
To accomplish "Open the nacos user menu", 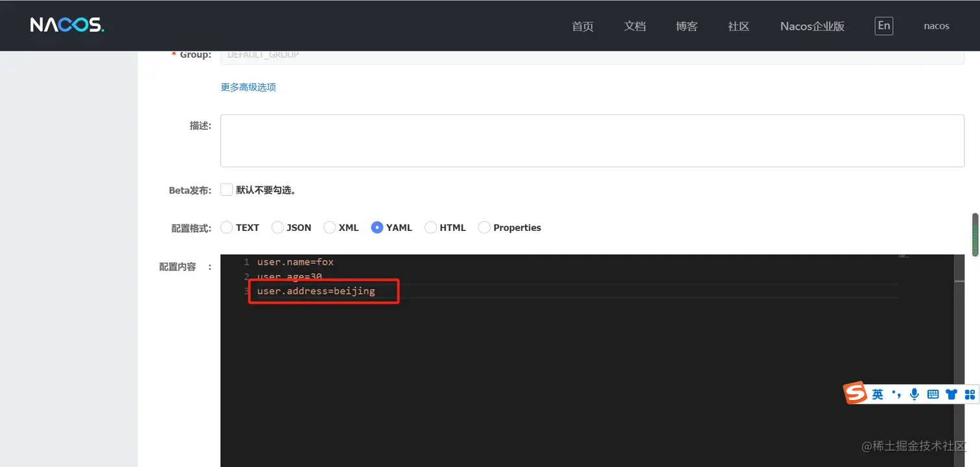I will pyautogui.click(x=937, y=26).
